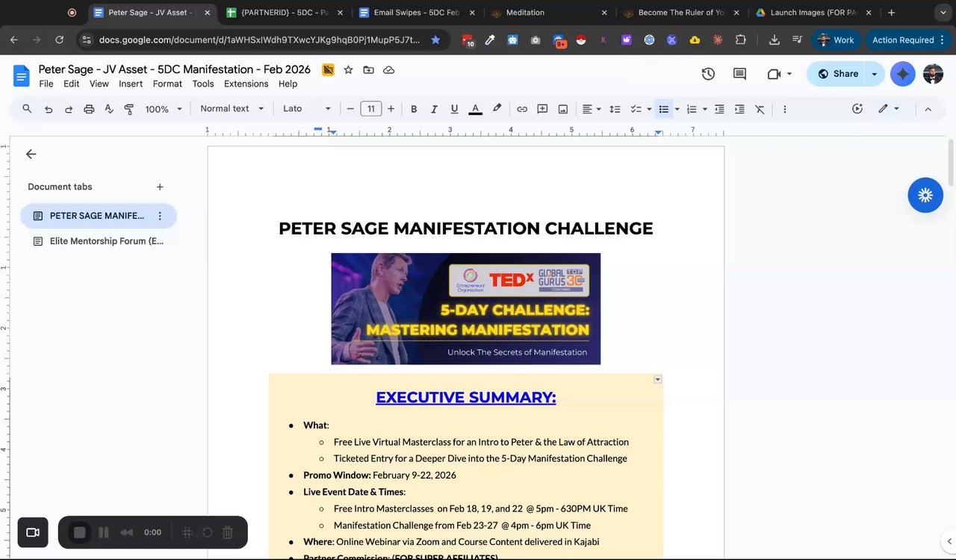The image size is (956, 560).
Task: Add a comment from the toolbar
Action: [x=543, y=109]
